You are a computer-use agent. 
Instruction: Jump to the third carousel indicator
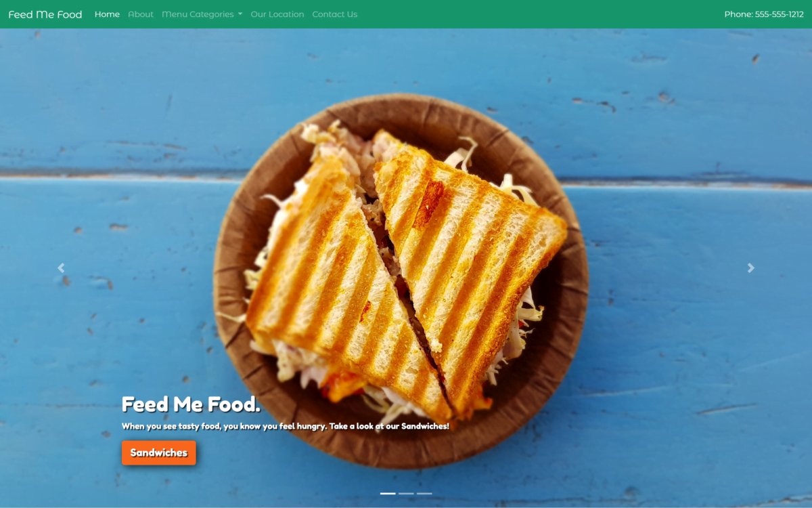(x=424, y=494)
